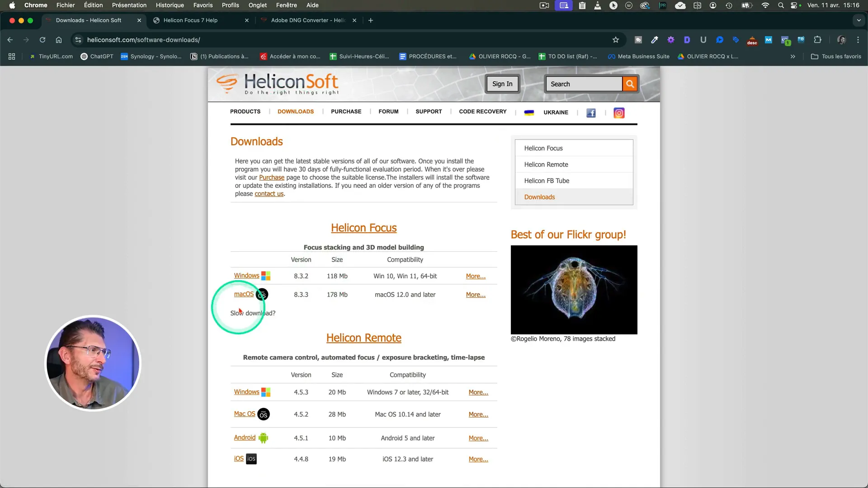Click the address bar URL

point(143,40)
